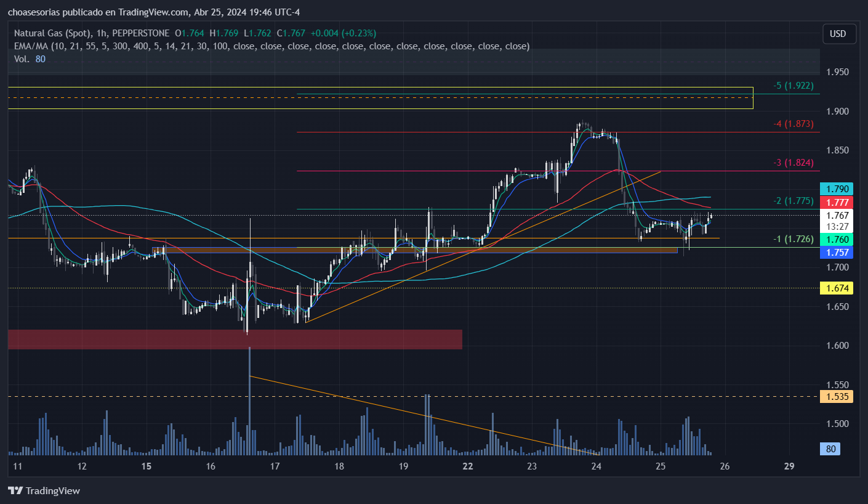The image size is (868, 504).
Task: Click the current price label 1.767
Action: (x=837, y=216)
